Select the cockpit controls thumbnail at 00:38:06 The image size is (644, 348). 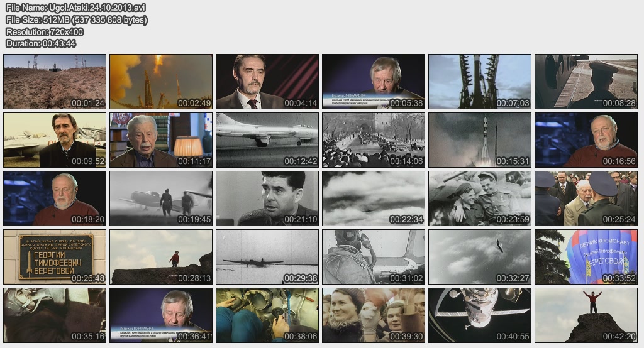click(x=267, y=315)
